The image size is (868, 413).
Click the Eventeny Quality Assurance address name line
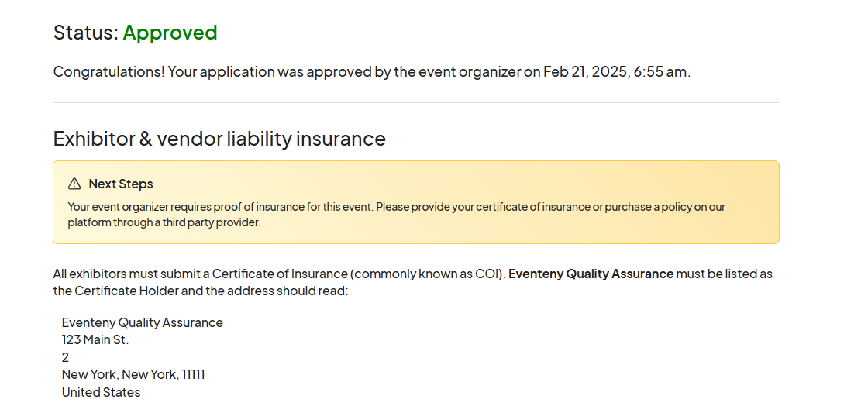[x=143, y=323]
